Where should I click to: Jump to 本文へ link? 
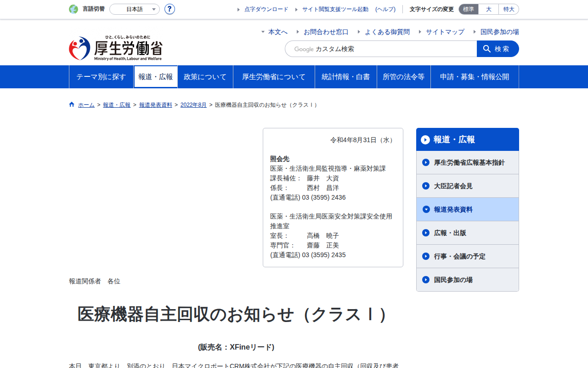click(x=278, y=32)
